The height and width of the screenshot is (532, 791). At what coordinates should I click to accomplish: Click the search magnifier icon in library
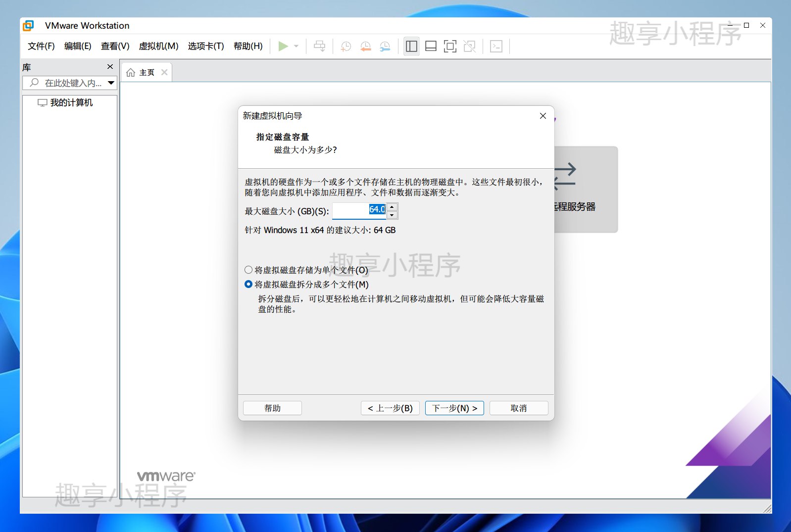(x=34, y=83)
